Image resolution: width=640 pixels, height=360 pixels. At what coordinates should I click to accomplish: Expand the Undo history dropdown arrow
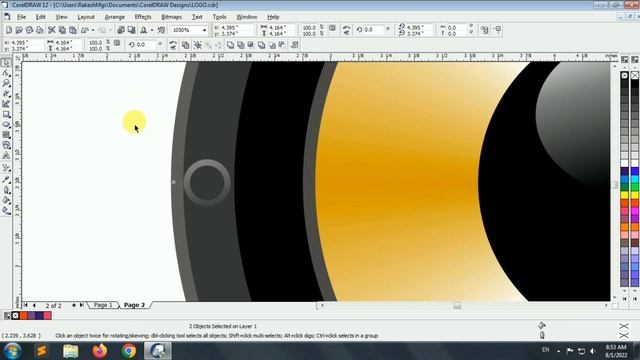(x=93, y=30)
